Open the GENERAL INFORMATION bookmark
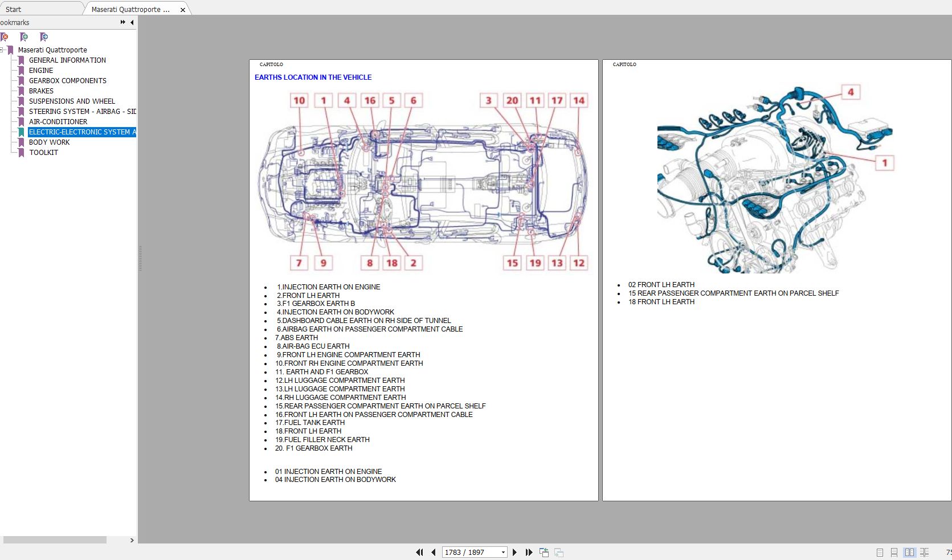The width and height of the screenshot is (952, 560). click(67, 60)
